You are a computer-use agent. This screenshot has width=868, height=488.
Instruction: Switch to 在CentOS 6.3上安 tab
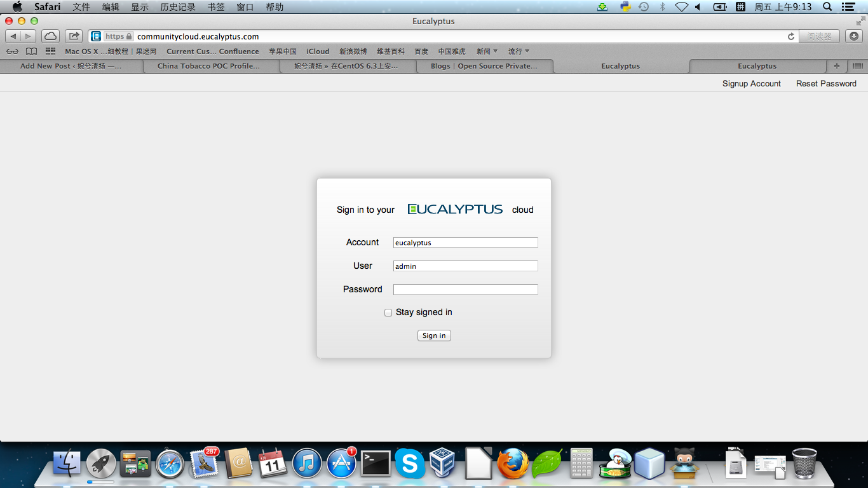click(348, 66)
